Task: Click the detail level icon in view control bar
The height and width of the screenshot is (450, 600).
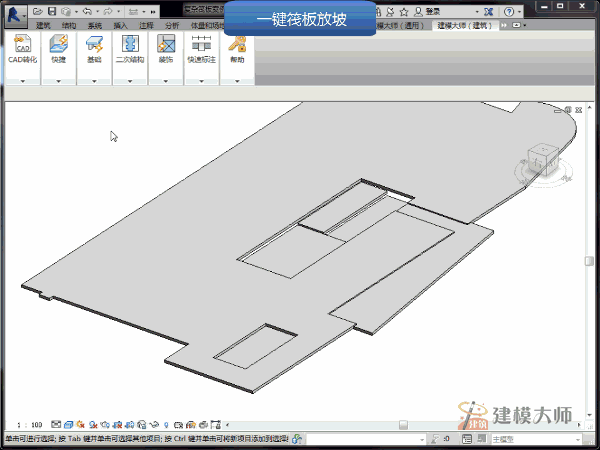Action: coord(56,424)
